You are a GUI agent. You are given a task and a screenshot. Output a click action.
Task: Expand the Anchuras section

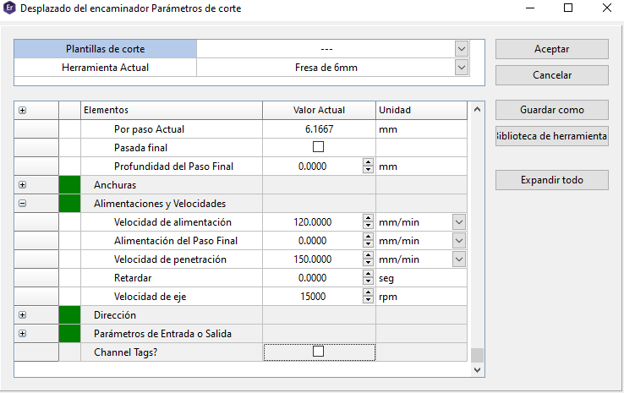click(22, 185)
